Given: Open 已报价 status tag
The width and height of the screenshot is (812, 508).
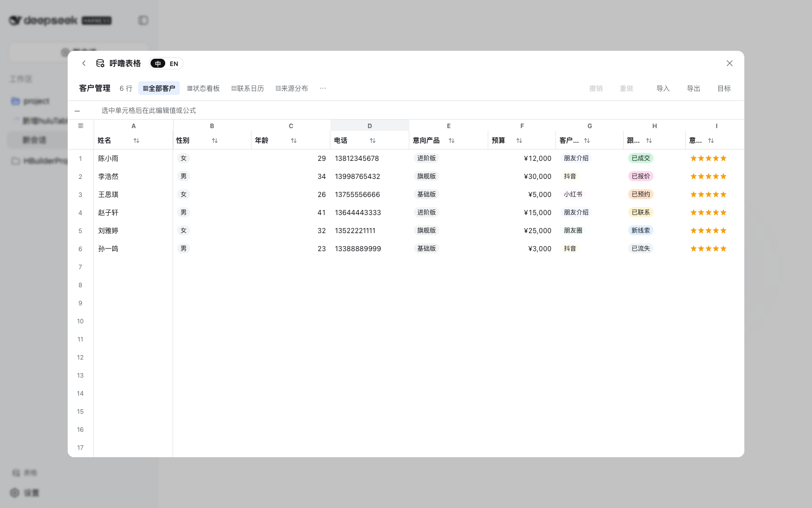Looking at the screenshot, I should coord(641,177).
